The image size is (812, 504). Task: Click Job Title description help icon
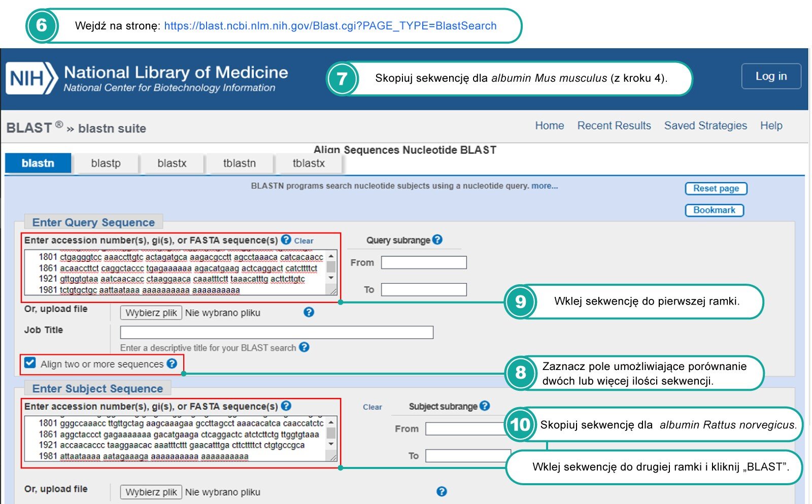pyautogui.click(x=304, y=347)
